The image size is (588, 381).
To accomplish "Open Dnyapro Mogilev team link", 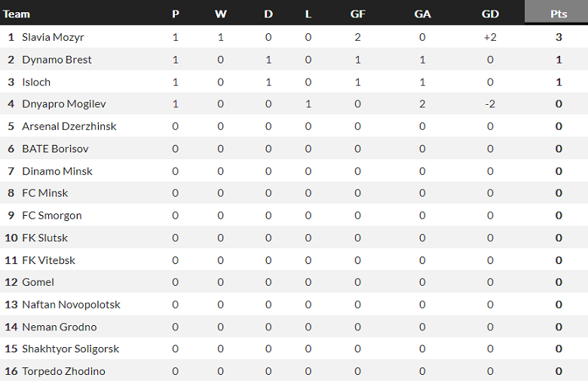I will coord(63,104).
